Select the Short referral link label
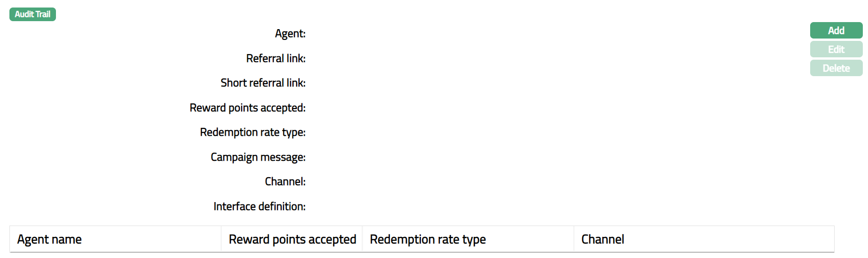The image size is (868, 258). click(263, 83)
